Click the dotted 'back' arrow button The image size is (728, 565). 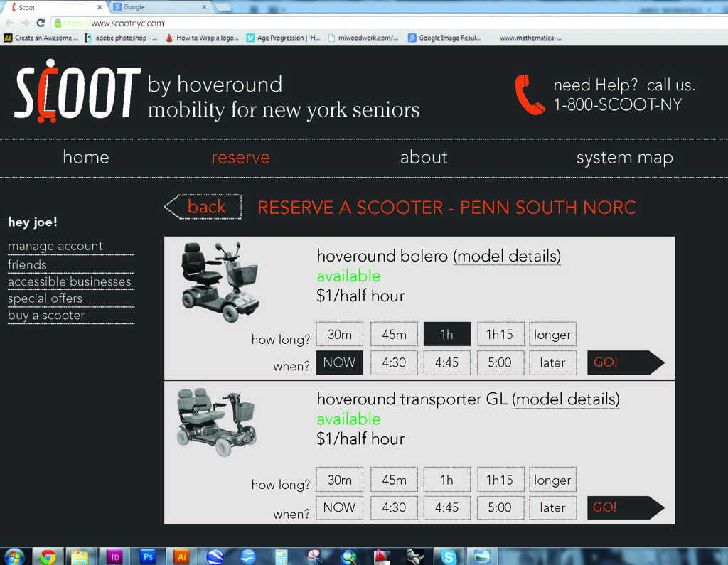(203, 207)
